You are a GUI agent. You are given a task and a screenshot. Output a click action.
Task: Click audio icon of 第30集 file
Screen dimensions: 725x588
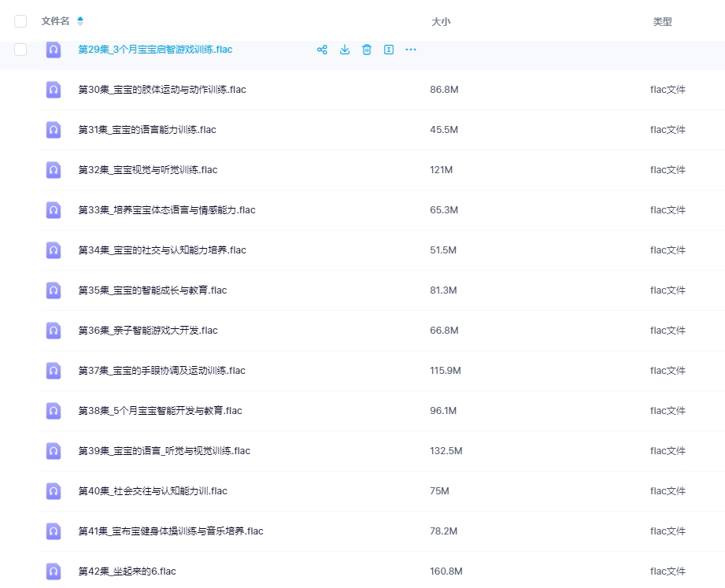click(x=54, y=90)
